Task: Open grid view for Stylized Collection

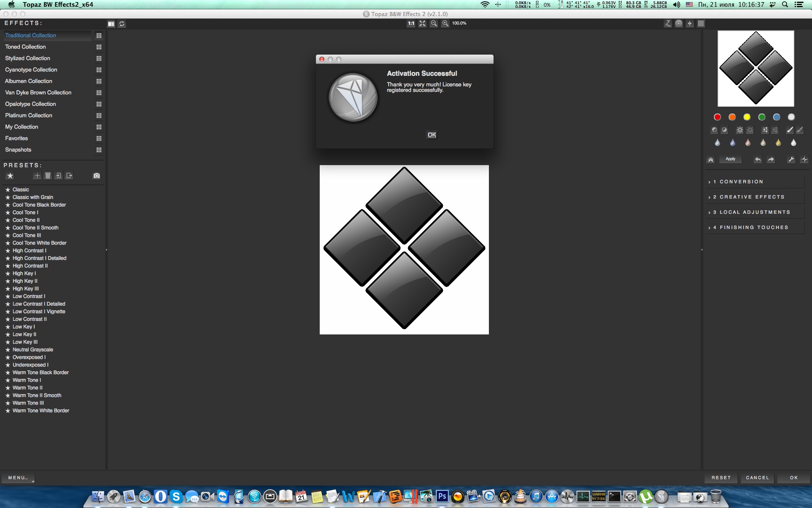Action: click(x=99, y=58)
